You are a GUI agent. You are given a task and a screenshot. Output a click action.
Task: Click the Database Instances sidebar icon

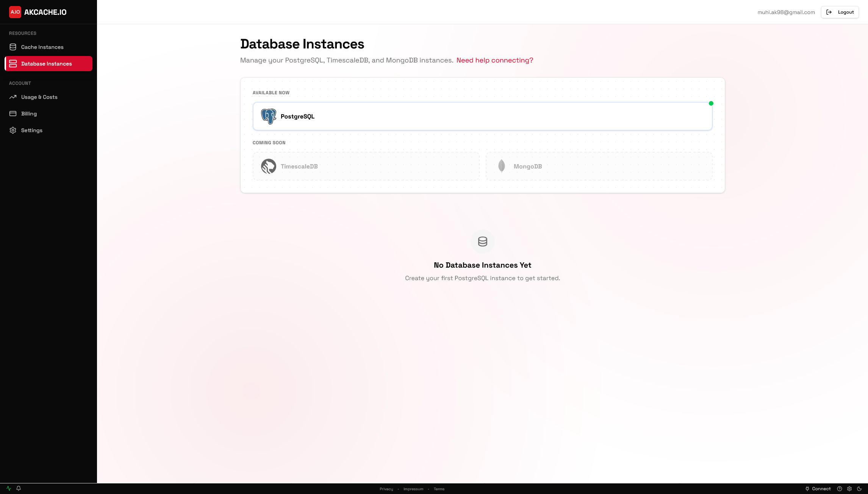pos(13,64)
